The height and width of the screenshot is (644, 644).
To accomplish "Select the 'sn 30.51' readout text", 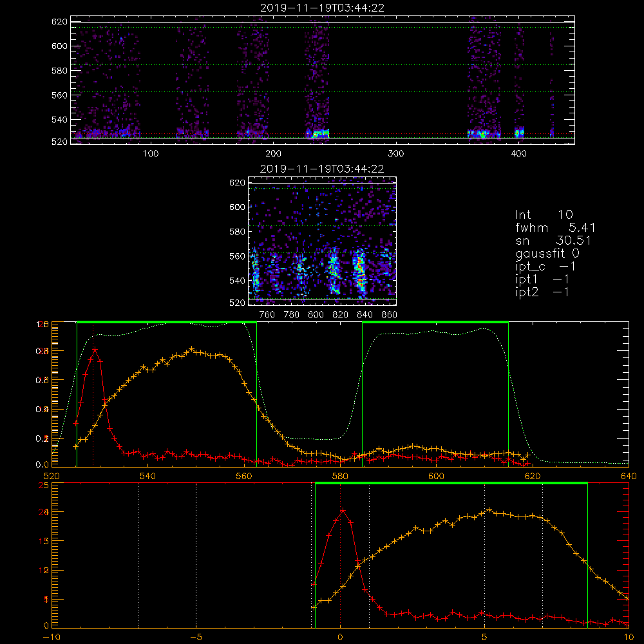I will [x=553, y=240].
